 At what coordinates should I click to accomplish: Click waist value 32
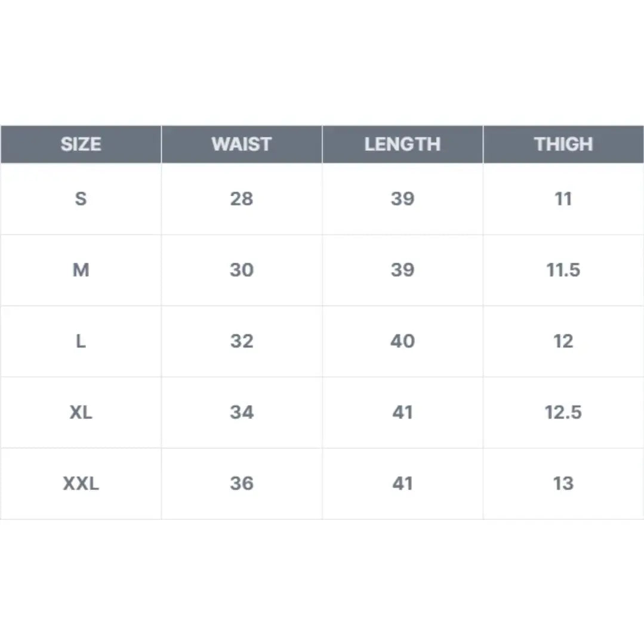pyautogui.click(x=242, y=341)
